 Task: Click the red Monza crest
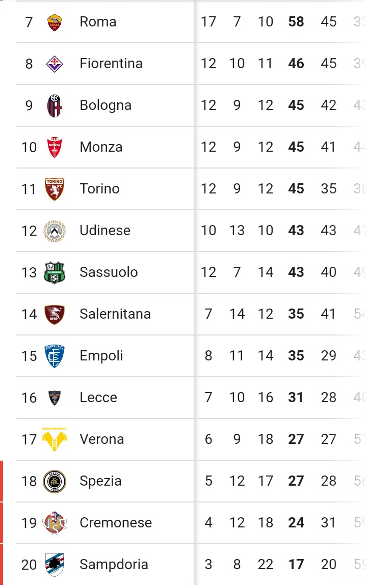[55, 147]
